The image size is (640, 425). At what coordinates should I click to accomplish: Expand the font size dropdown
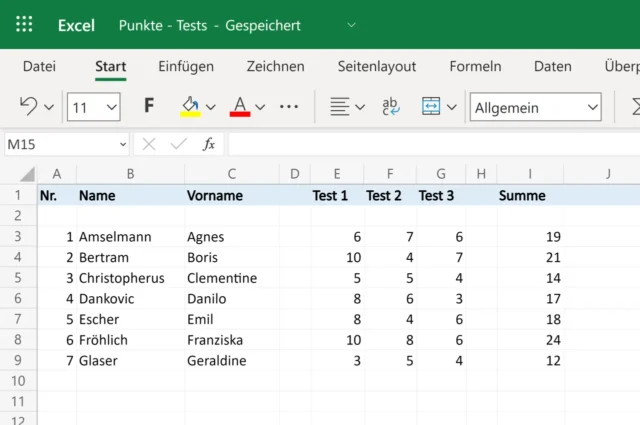(110, 107)
